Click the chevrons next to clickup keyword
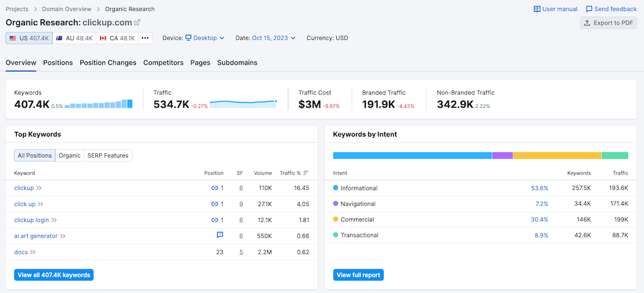Viewport: 644px width, 293px height. [x=39, y=188]
